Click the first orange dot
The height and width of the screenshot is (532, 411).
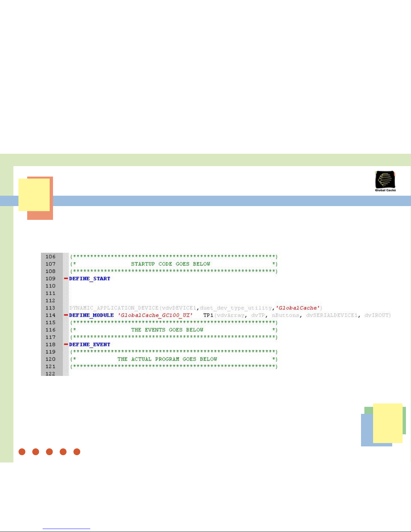(x=22, y=452)
